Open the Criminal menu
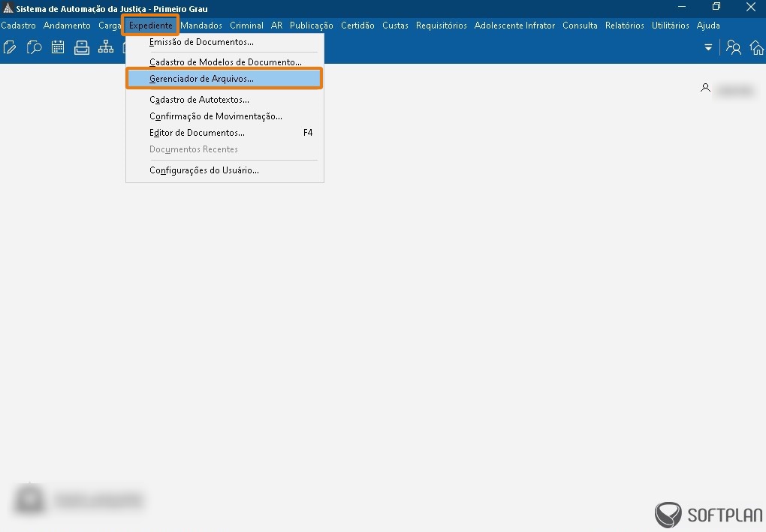Viewport: 766px width, 532px height. pos(247,26)
